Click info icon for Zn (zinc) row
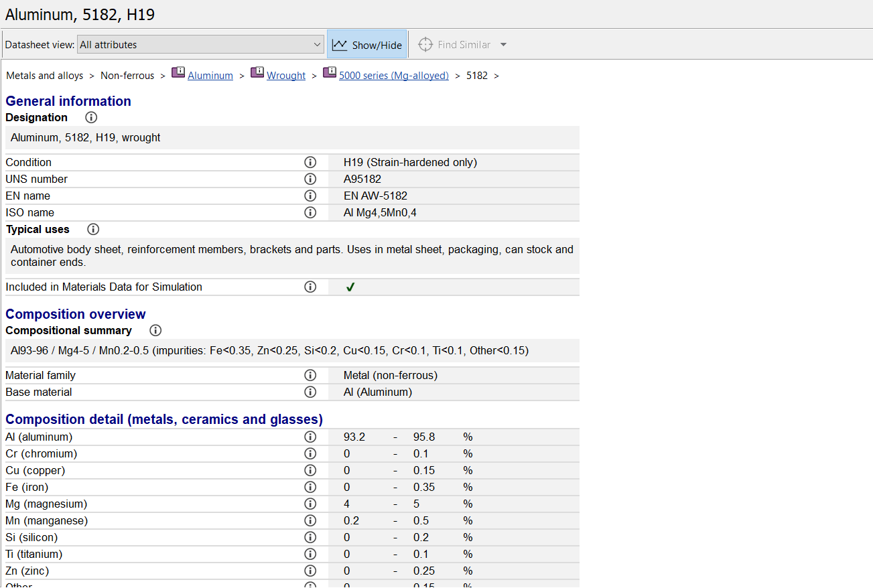The width and height of the screenshot is (873, 588). point(310,571)
